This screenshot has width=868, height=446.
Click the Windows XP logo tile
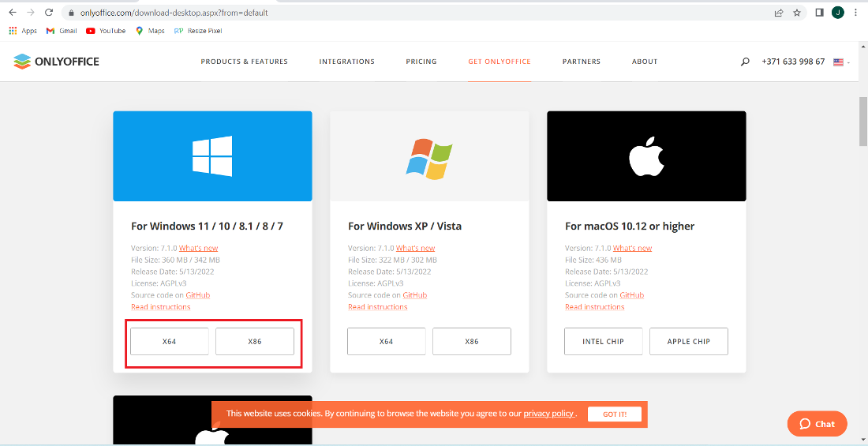(x=429, y=156)
